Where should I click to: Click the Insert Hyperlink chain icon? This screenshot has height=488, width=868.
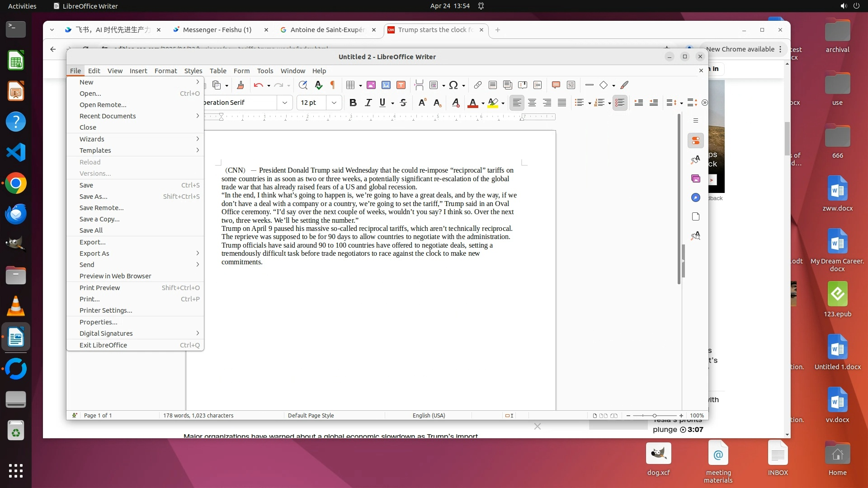pyautogui.click(x=477, y=85)
